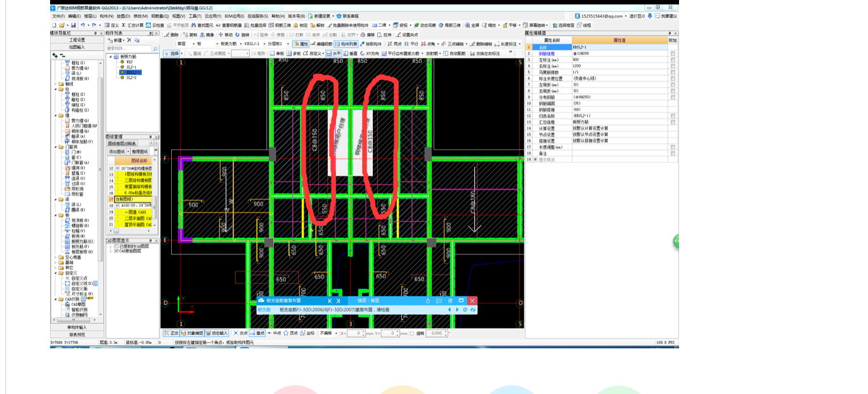Toggle 单板 single slab mode

277,54
